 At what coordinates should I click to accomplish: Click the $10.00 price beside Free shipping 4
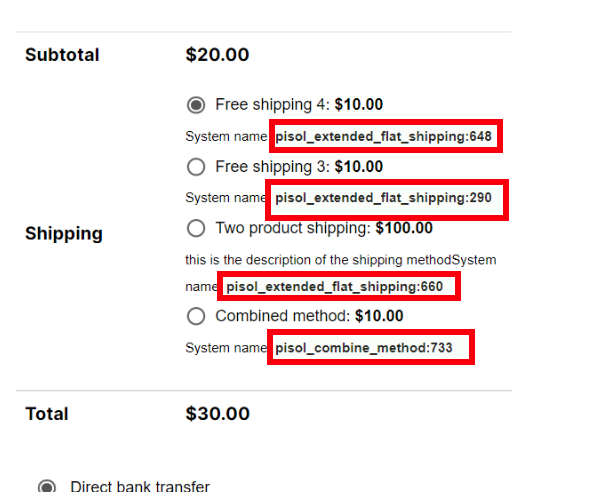pyautogui.click(x=358, y=104)
